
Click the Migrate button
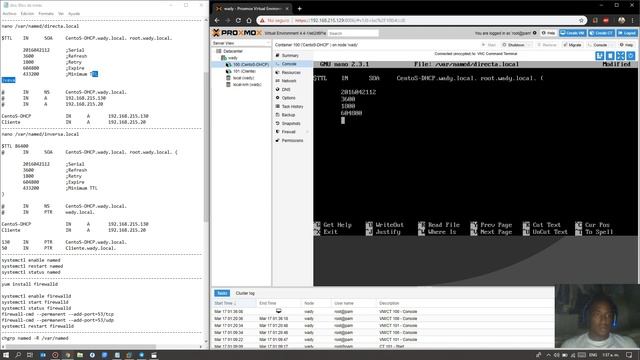572,45
